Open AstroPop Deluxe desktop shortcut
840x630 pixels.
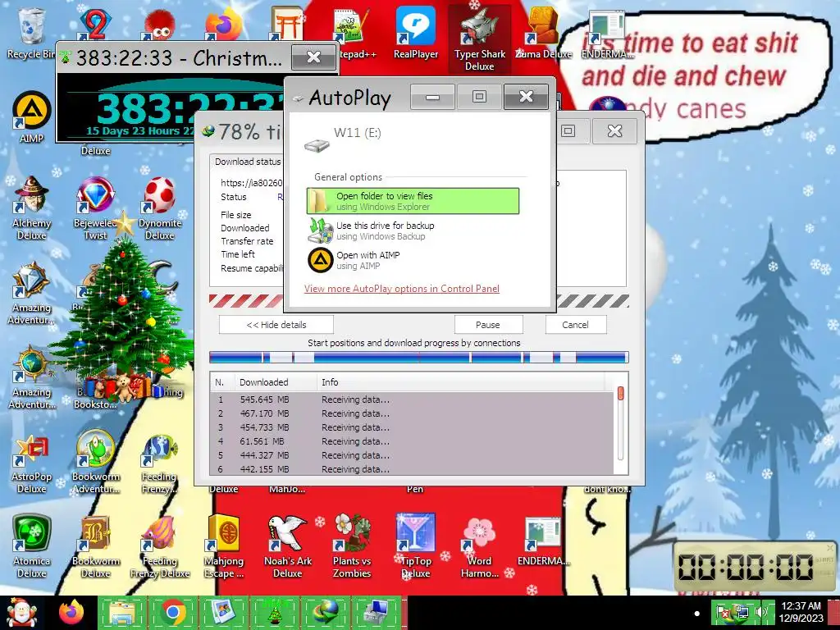click(x=31, y=464)
